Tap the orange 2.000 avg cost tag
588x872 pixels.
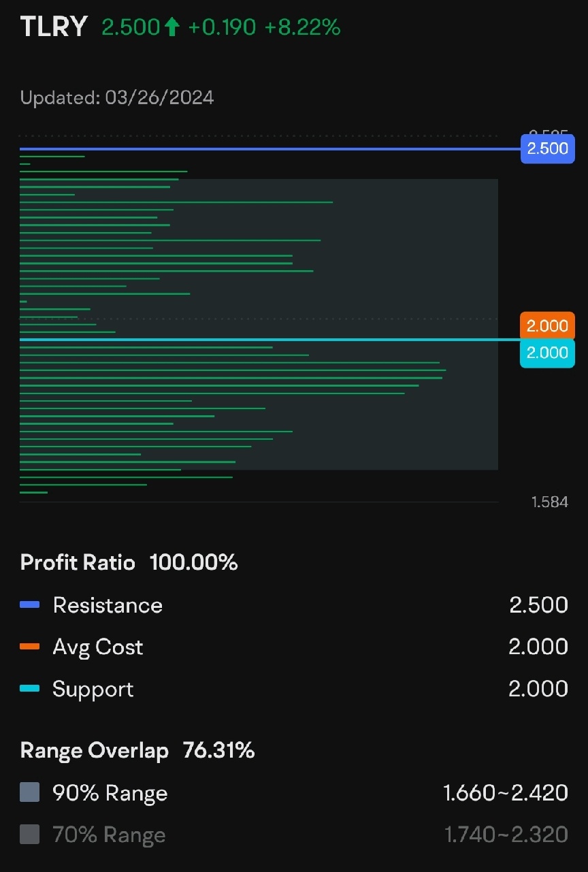[547, 325]
